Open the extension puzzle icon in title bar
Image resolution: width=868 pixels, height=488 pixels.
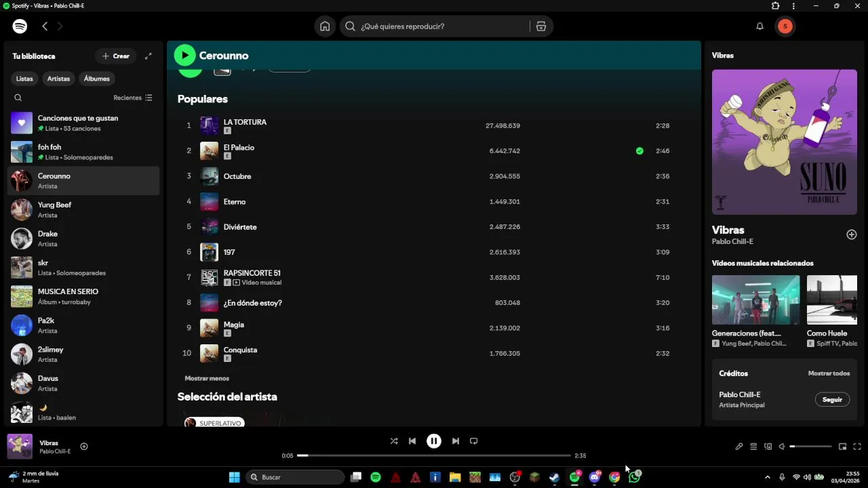point(776,6)
